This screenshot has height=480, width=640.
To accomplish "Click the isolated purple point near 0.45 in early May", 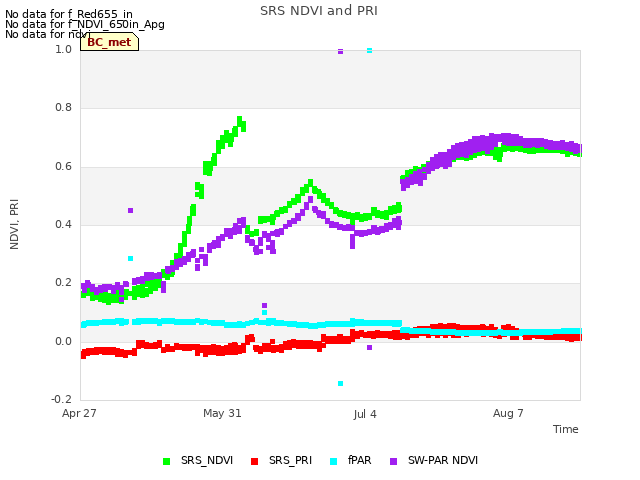I will coord(131,211).
